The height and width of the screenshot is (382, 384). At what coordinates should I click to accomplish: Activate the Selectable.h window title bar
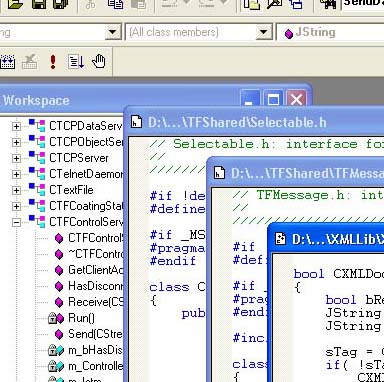click(x=255, y=122)
